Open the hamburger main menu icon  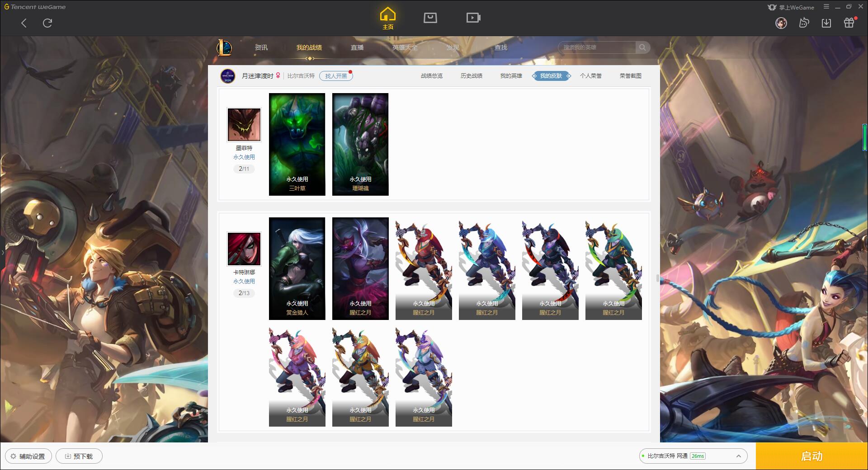coord(826,7)
